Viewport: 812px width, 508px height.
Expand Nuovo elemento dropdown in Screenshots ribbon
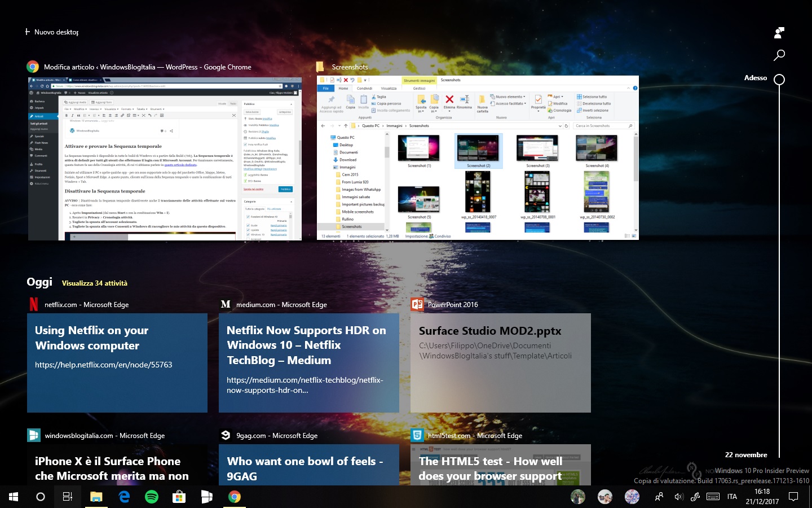pyautogui.click(x=507, y=97)
